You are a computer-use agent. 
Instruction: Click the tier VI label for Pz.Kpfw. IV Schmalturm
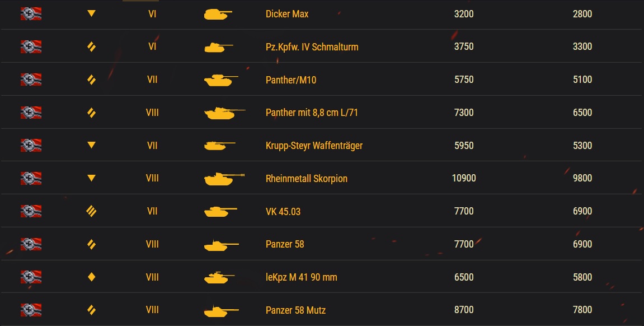pyautogui.click(x=152, y=46)
